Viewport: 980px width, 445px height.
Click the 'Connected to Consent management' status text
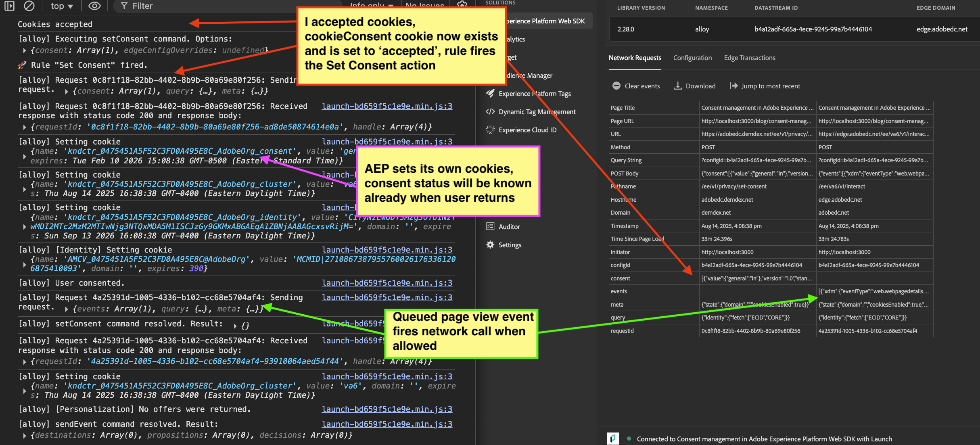coord(764,439)
